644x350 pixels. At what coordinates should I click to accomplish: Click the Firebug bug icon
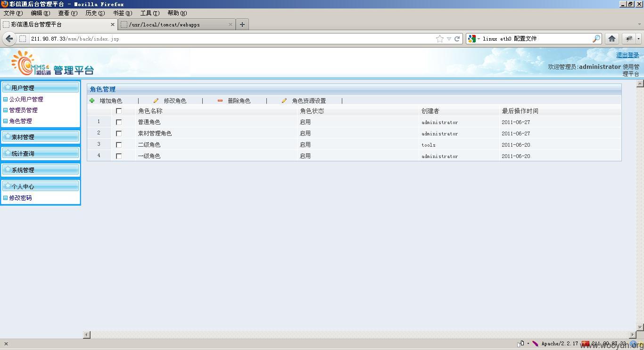(628, 39)
